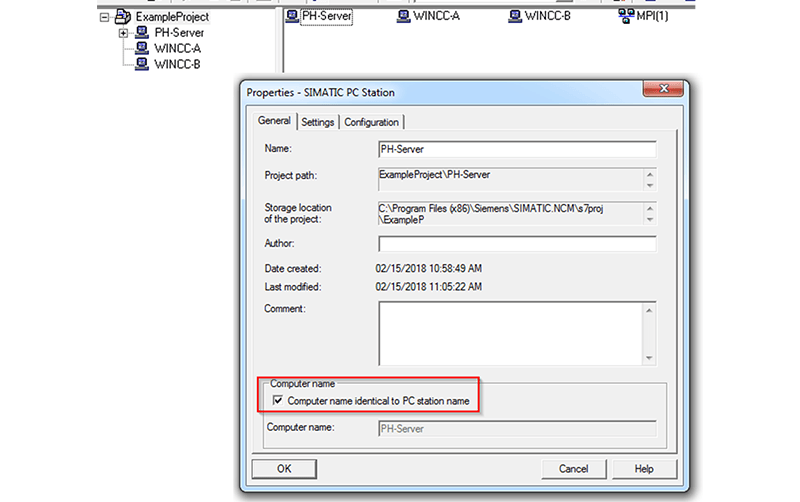Click the Properties - SIMATIC PC Station title
The height and width of the screenshot is (502, 800).
click(x=320, y=92)
